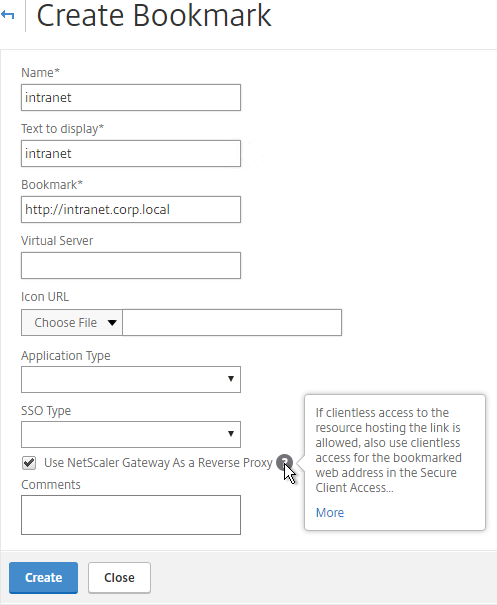Open the More link in tooltip
Screen dimensions: 497x605
(x=330, y=512)
